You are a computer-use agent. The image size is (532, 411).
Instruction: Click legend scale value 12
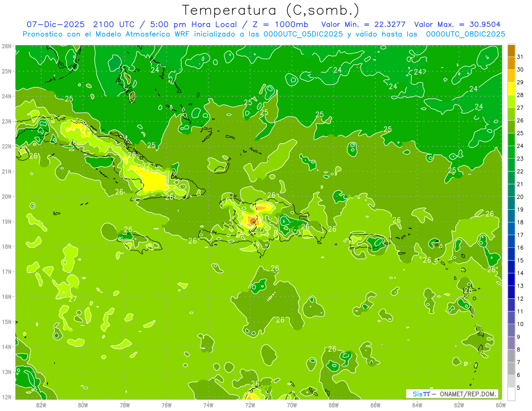[x=520, y=298]
